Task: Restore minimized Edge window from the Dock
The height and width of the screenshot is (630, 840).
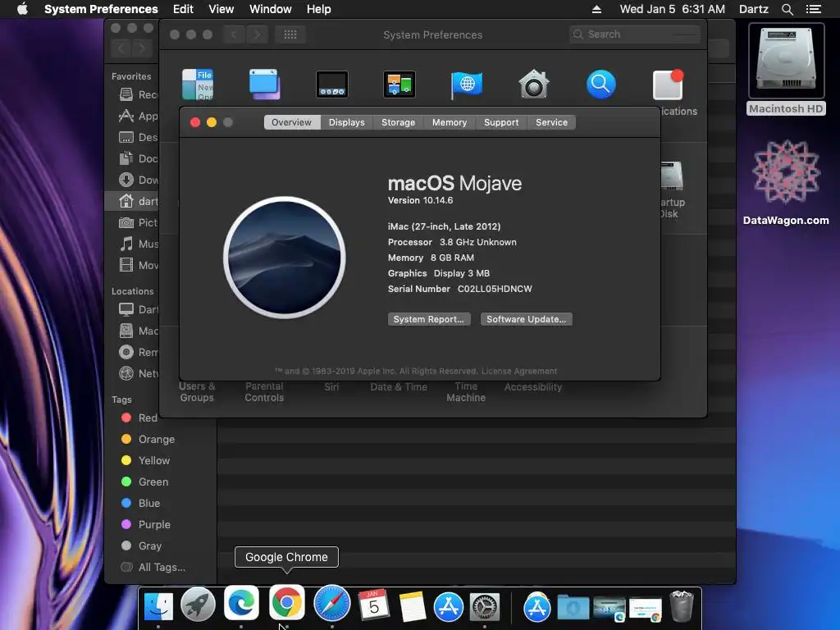Action: [609, 609]
